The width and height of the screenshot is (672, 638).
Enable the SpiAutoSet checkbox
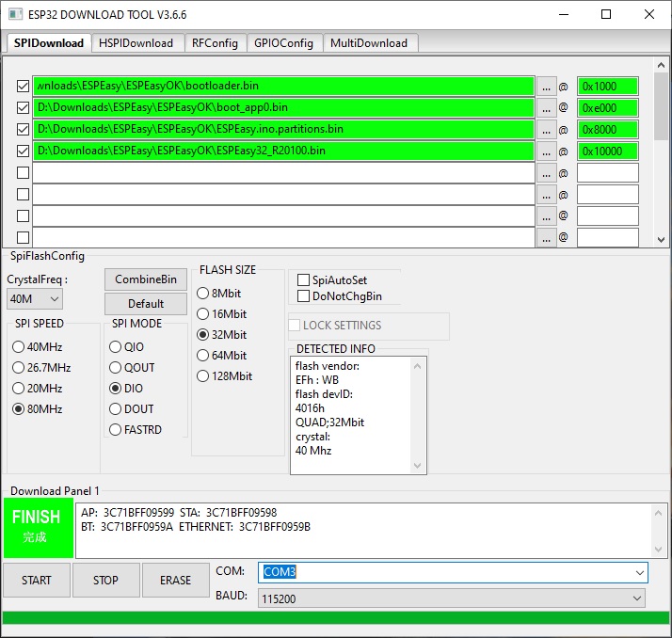pyautogui.click(x=304, y=280)
